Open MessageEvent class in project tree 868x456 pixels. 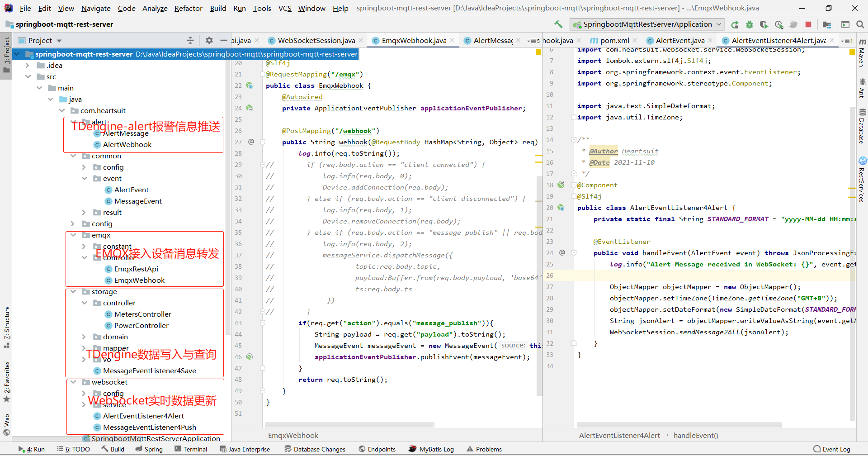point(138,201)
